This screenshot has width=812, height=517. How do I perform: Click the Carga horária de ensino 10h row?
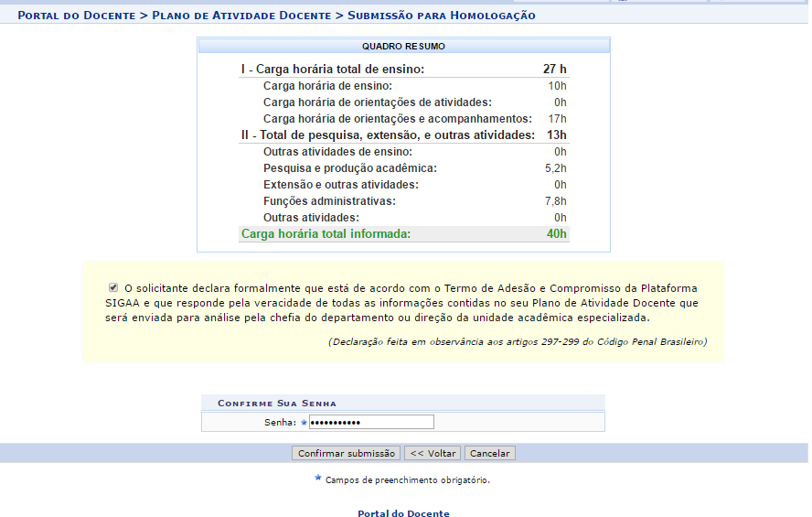click(403, 86)
